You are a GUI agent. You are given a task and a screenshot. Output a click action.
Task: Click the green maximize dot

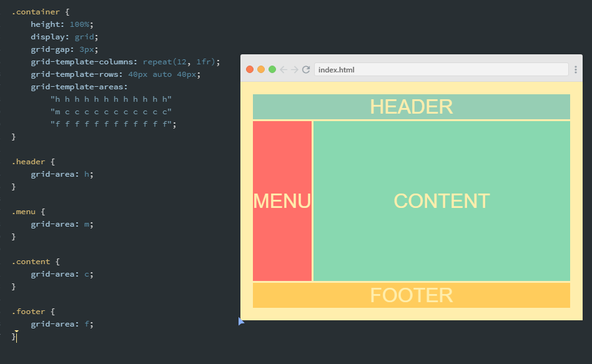tap(272, 69)
